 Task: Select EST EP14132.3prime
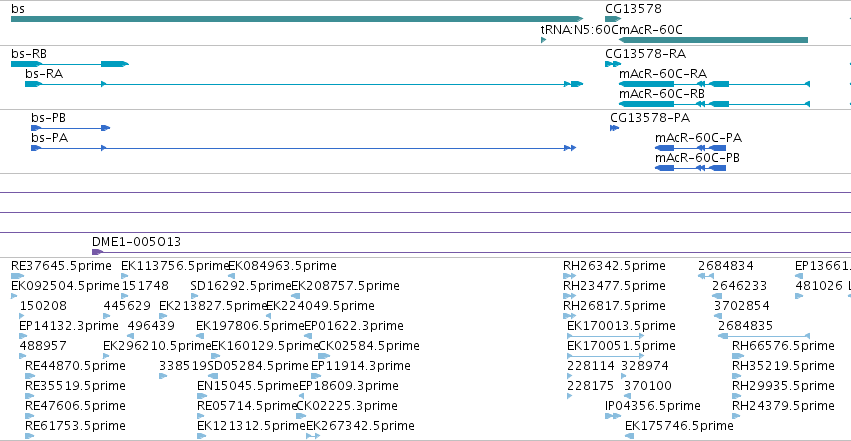coord(68,326)
